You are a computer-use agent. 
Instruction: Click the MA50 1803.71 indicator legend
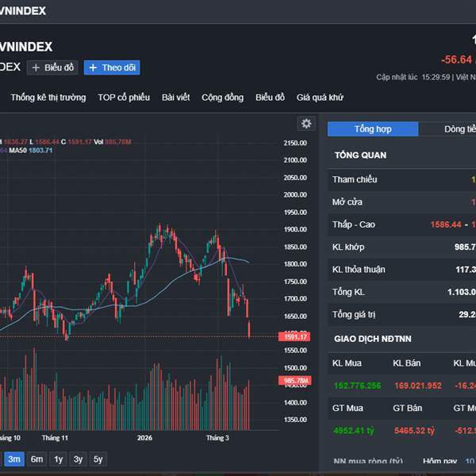31,150
